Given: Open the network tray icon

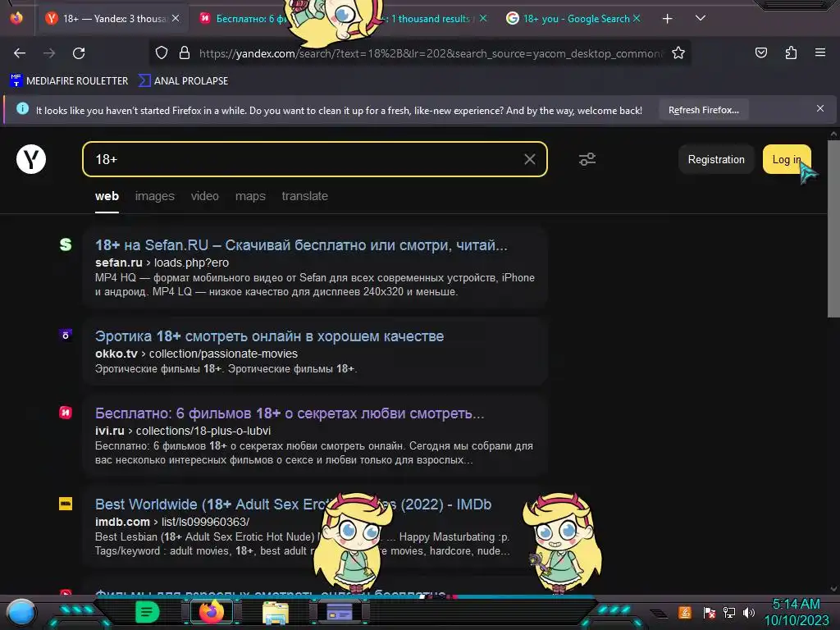Looking at the screenshot, I should 729,612.
